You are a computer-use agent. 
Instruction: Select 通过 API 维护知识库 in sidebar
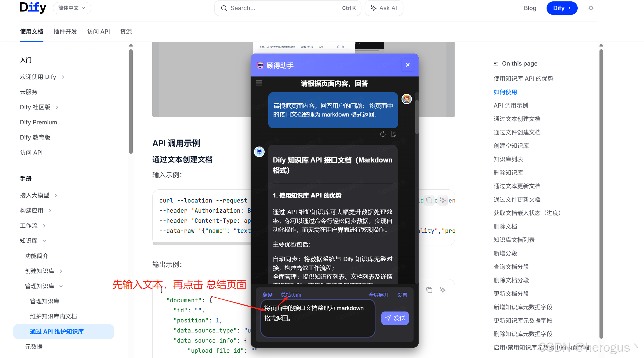[x=64, y=331]
